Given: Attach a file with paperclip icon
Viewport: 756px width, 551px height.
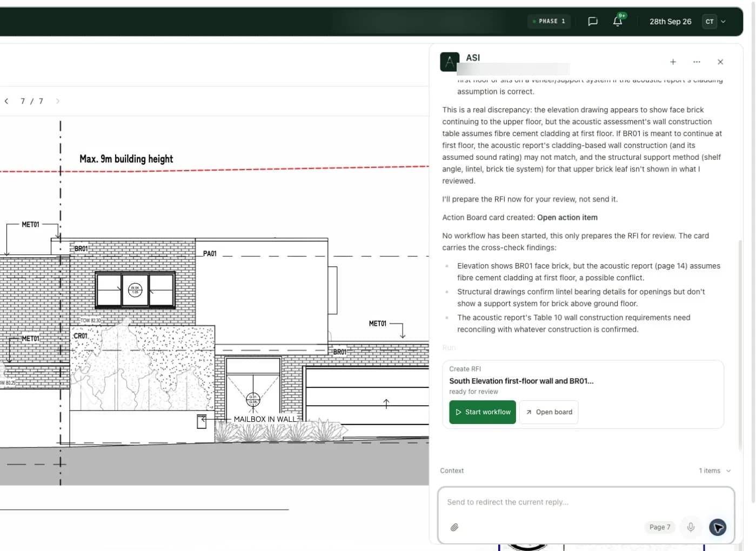Looking at the screenshot, I should [x=454, y=527].
